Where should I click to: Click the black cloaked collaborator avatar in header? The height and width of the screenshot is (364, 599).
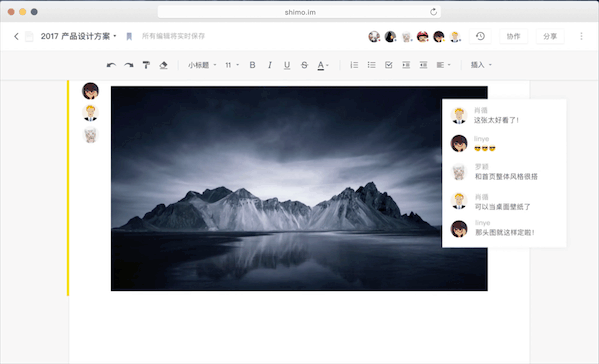390,36
